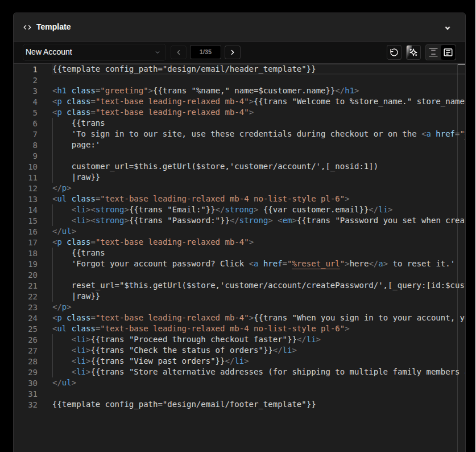The height and width of the screenshot is (452, 476).
Task: Click the revert template changes icon
Action: pyautogui.click(x=394, y=52)
